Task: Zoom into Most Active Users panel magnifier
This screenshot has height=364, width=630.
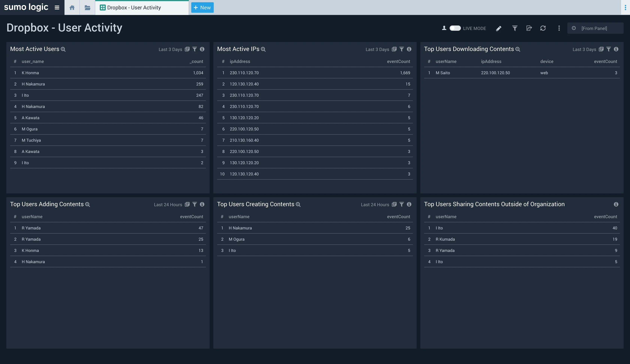Action: tap(63, 49)
